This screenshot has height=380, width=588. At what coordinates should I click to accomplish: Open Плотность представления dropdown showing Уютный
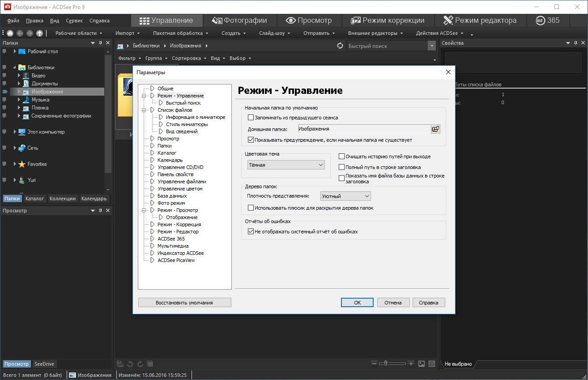click(345, 196)
